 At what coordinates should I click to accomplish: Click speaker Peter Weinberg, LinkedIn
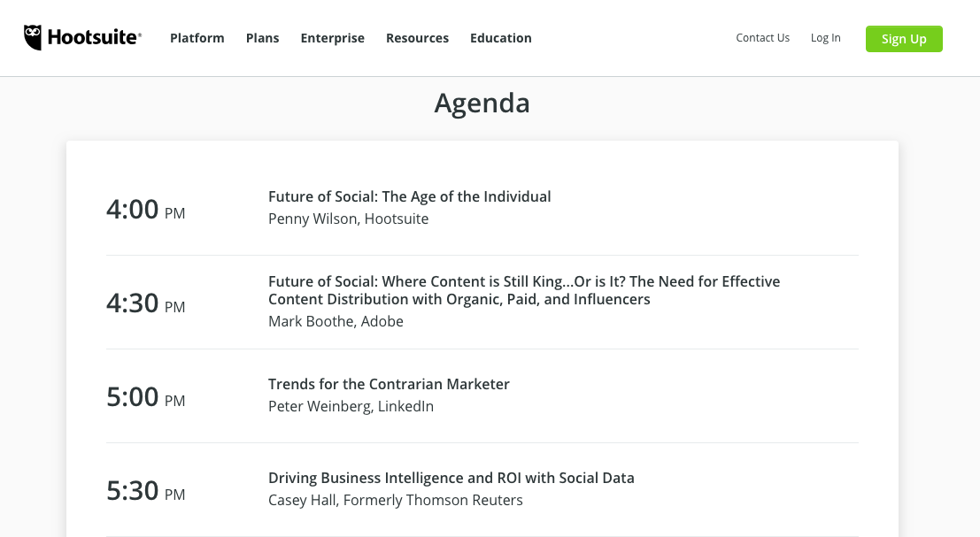351,406
